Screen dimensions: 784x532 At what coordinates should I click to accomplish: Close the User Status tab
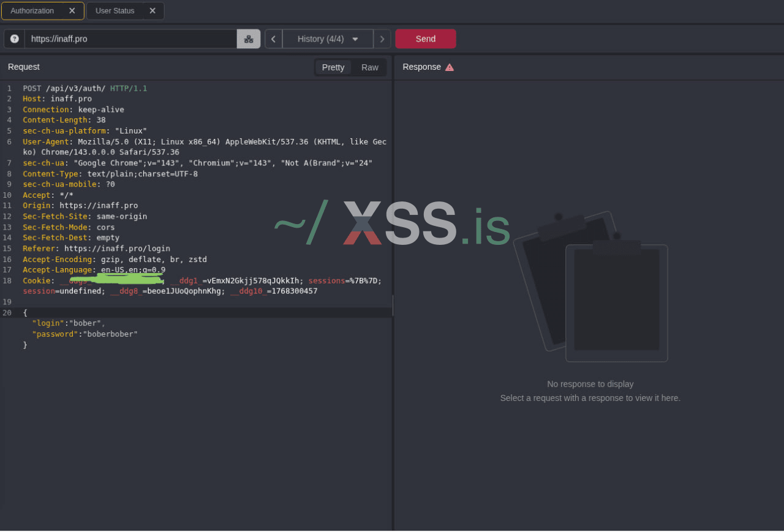point(153,11)
